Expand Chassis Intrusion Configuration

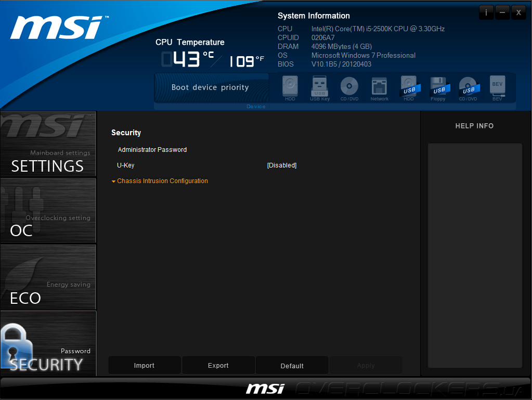click(x=160, y=181)
